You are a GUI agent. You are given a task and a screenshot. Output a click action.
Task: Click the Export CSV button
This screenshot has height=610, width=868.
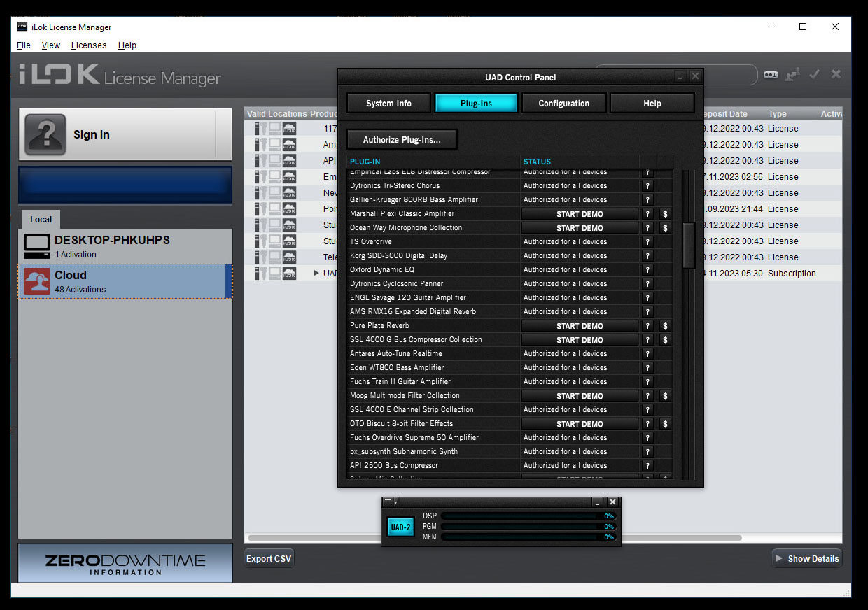click(x=269, y=558)
